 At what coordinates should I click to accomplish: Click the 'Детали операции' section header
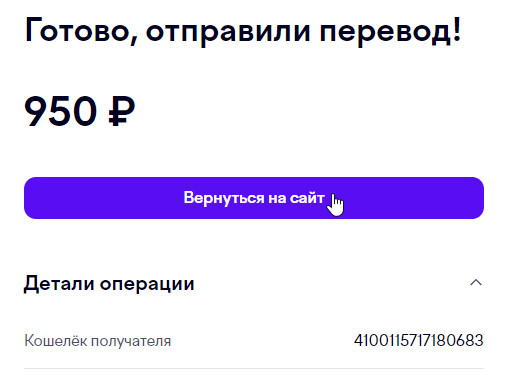(x=254, y=283)
